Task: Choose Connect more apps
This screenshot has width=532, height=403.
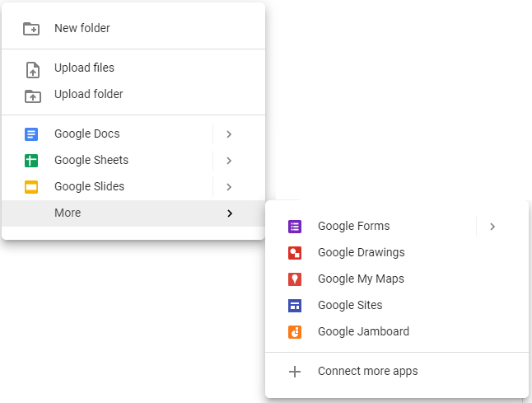Action: coord(397,372)
